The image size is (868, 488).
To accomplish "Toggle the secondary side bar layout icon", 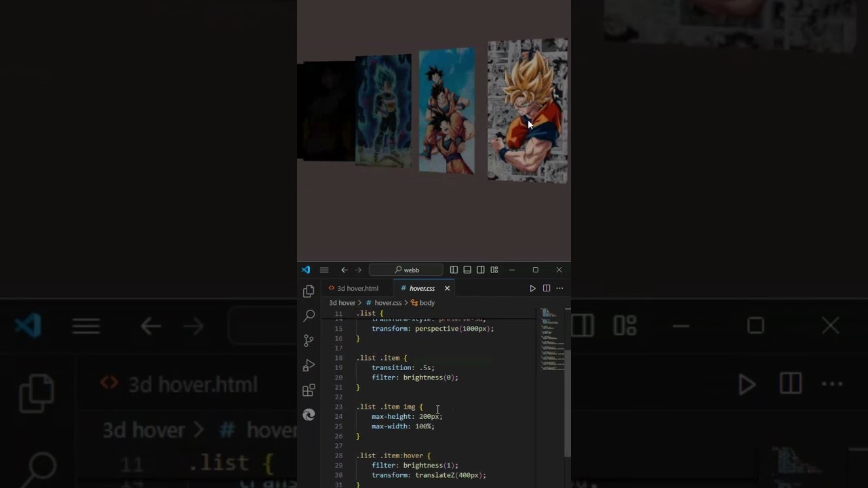I will [481, 270].
